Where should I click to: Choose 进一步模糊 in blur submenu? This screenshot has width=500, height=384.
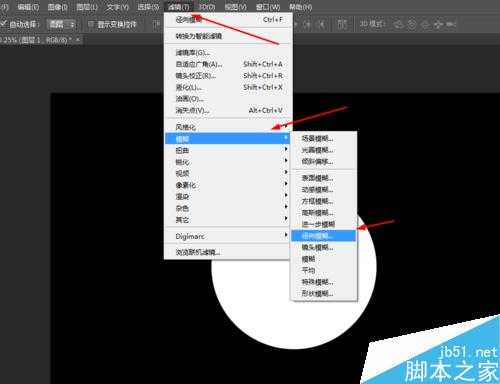(324, 224)
